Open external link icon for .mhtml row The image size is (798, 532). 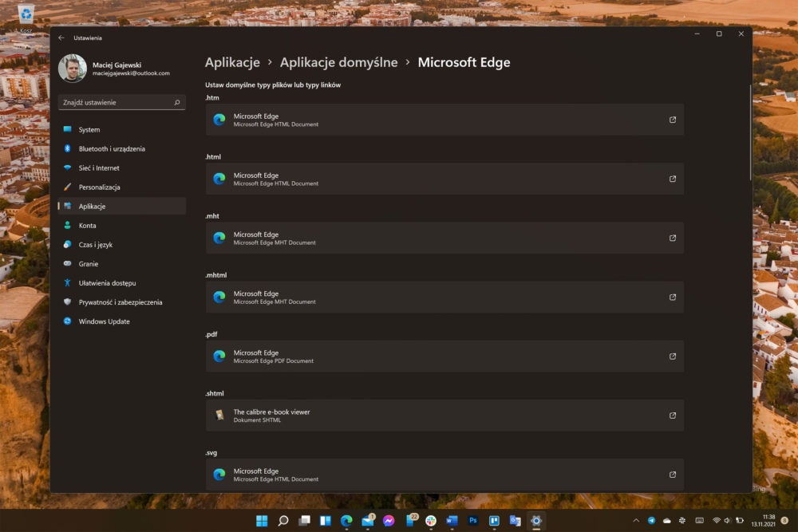(x=672, y=297)
